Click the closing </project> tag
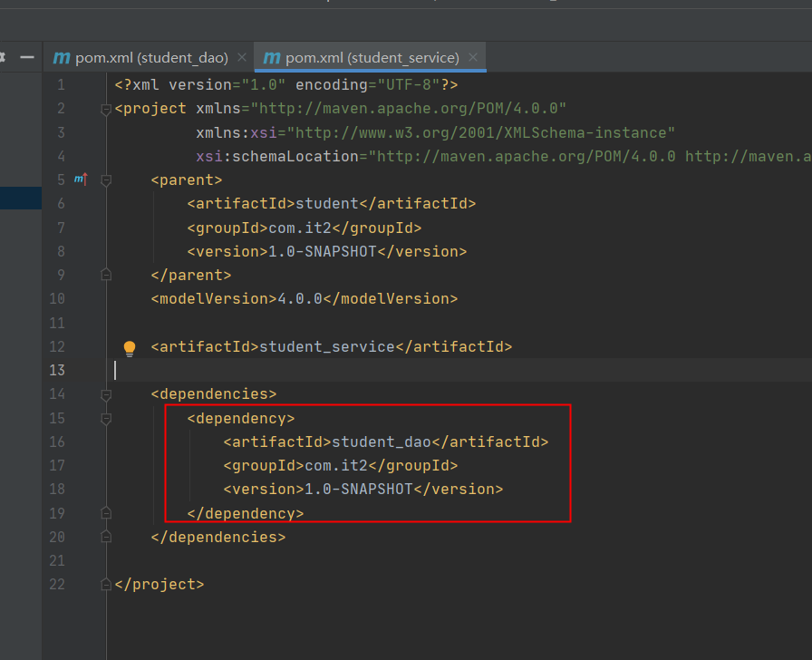 click(159, 585)
